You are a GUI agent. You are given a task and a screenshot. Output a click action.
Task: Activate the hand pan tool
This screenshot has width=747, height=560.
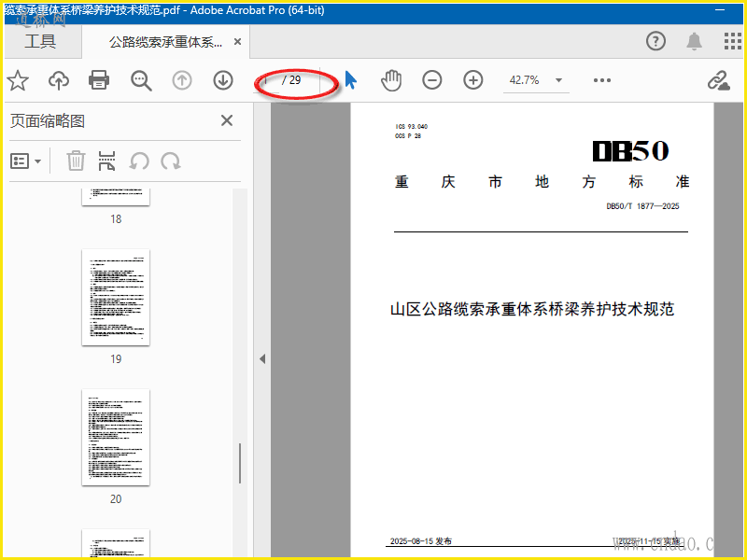pos(391,80)
